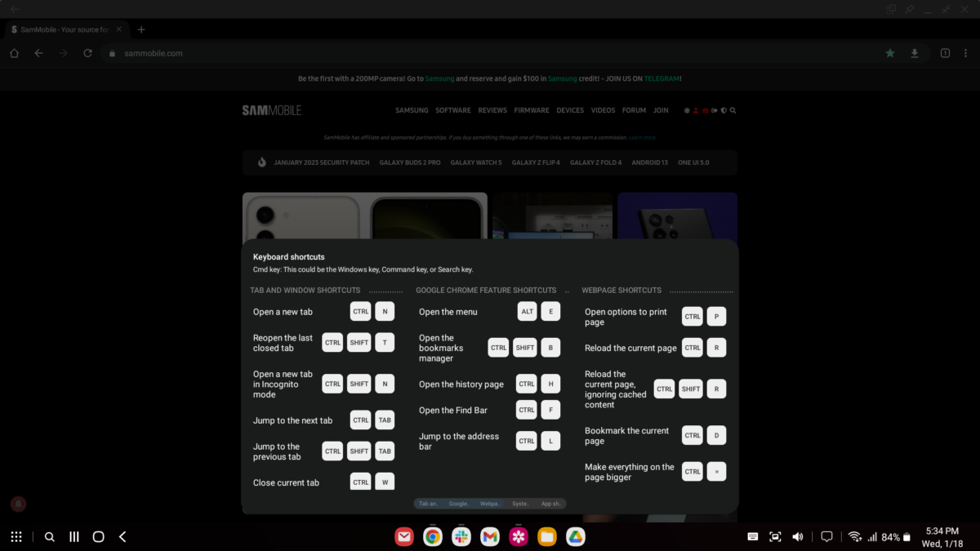The height and width of the screenshot is (551, 980).
Task: Open the GALAXY WATCH 5 quick link
Action: (476, 162)
